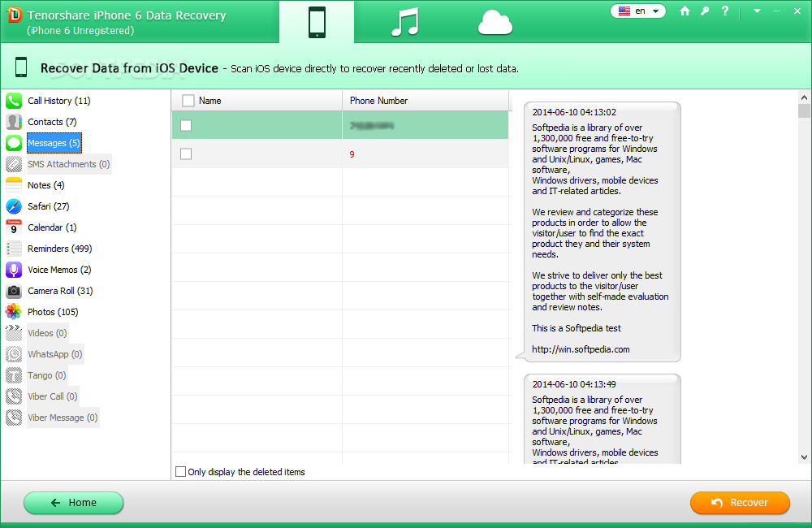The image size is (812, 528).
Task: Switch to iTunes backup recovery tab
Action: point(405,22)
